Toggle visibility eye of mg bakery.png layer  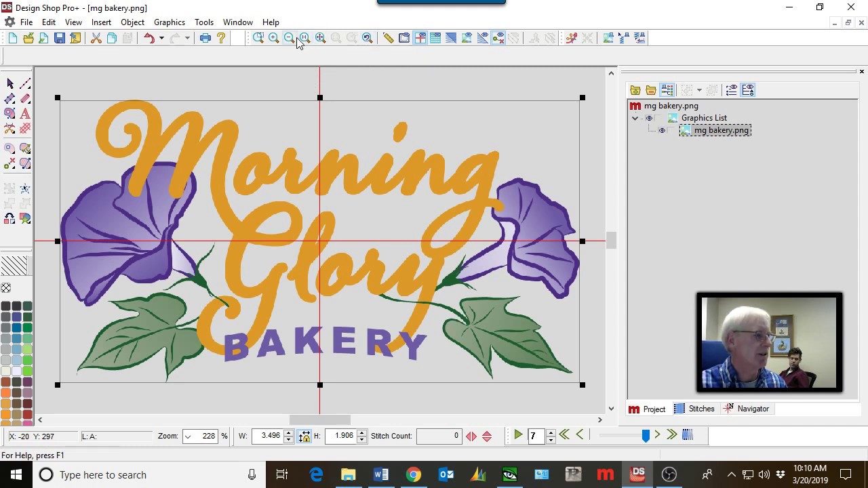(662, 130)
